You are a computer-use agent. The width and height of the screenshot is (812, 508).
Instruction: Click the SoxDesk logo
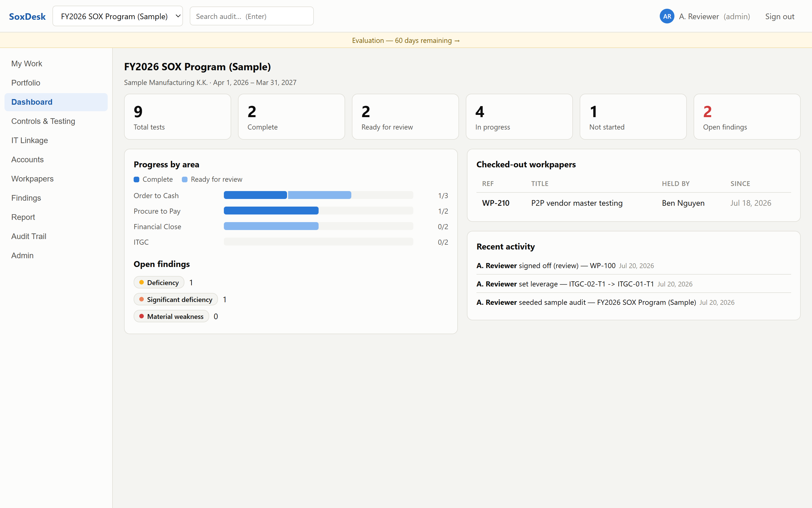pyautogui.click(x=27, y=16)
